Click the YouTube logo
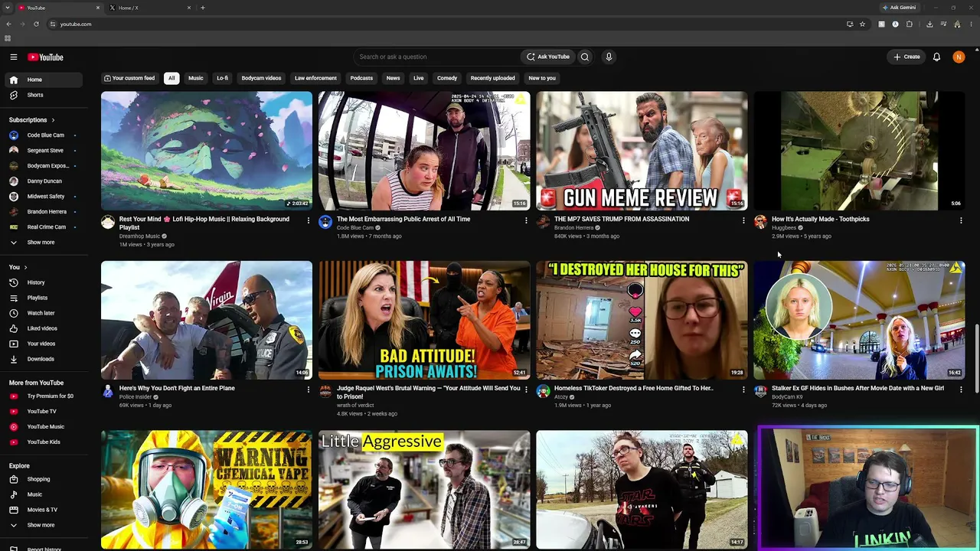Screen dimensions: 980x551 click(45, 57)
